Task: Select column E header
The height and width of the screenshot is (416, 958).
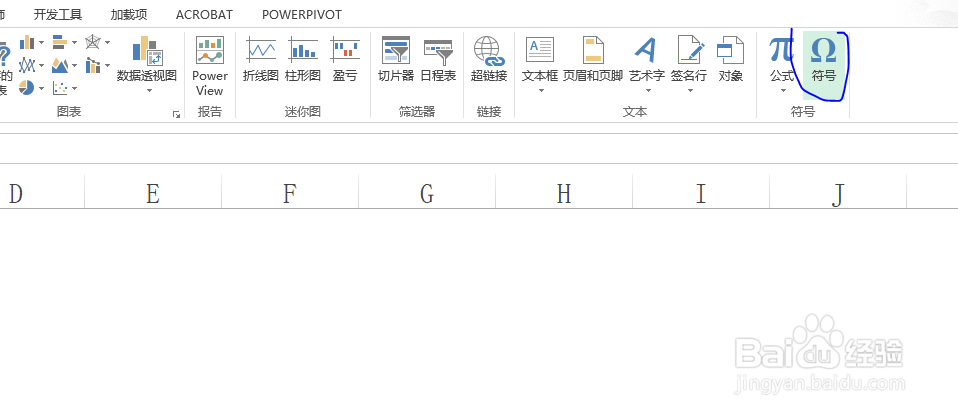Action: click(153, 193)
